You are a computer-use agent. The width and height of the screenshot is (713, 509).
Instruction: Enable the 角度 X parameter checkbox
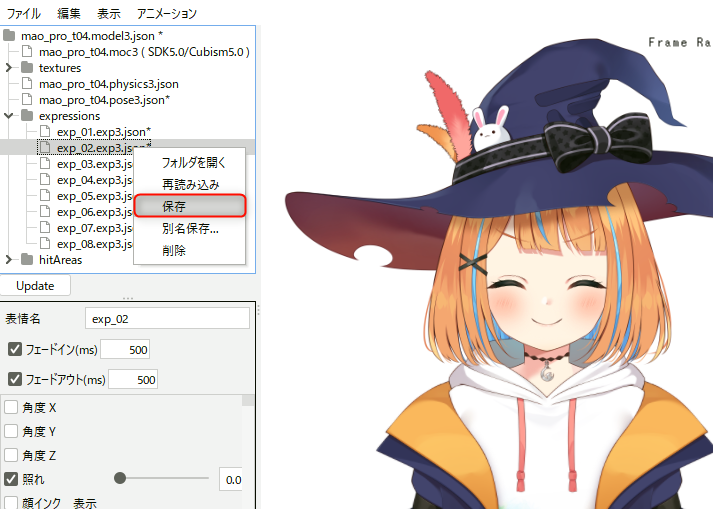[x=11, y=408]
